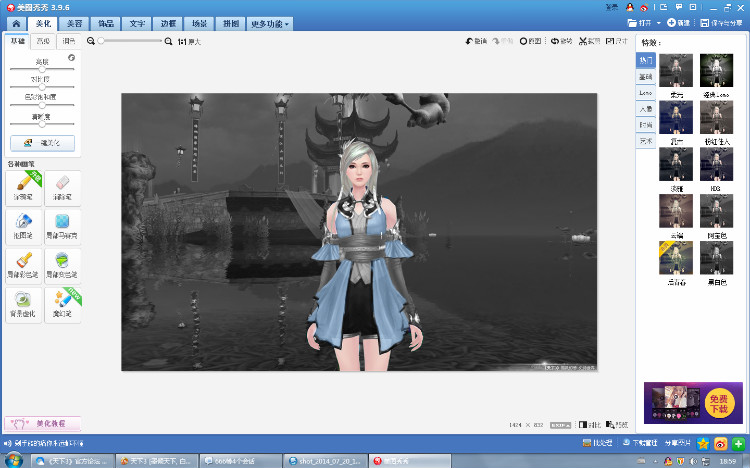Switch to the 调色 adjustment subtab

68,41
